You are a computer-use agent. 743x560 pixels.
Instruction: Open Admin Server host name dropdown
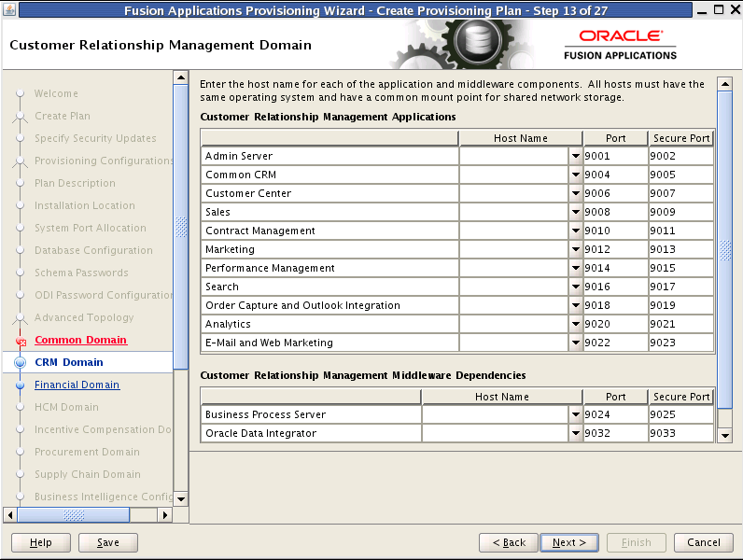coord(575,156)
